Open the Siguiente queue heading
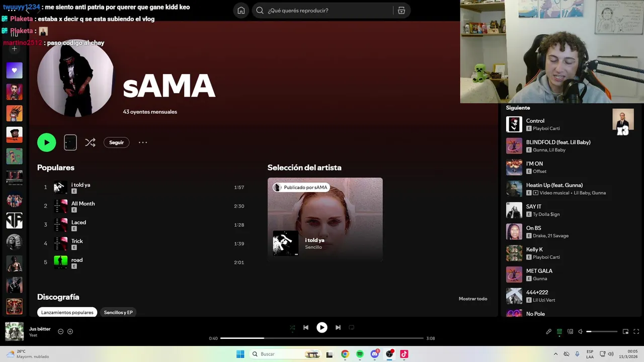The image size is (644, 362). [x=518, y=108]
